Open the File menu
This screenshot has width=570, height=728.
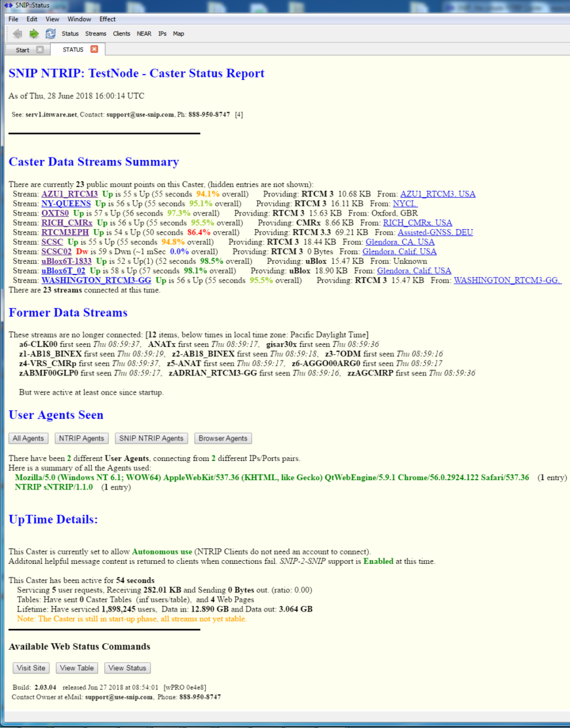13,19
